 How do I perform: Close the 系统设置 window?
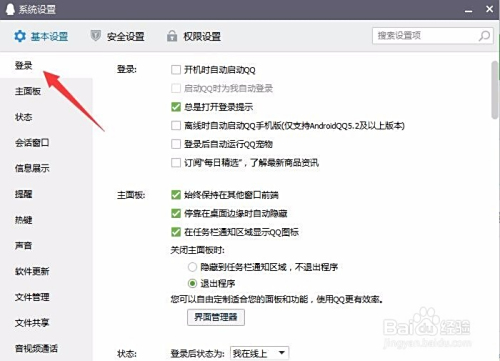pos(489,9)
